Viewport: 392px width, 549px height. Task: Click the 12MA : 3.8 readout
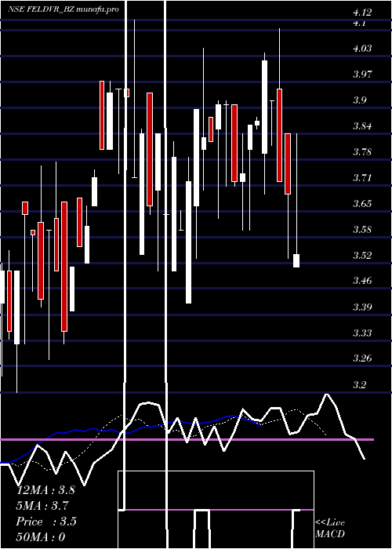coord(45,490)
